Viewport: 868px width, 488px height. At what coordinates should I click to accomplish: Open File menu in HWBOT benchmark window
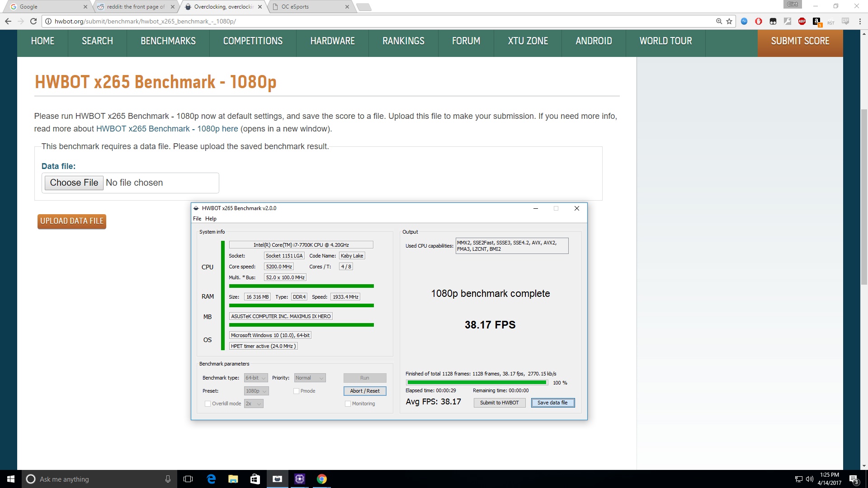pos(197,219)
